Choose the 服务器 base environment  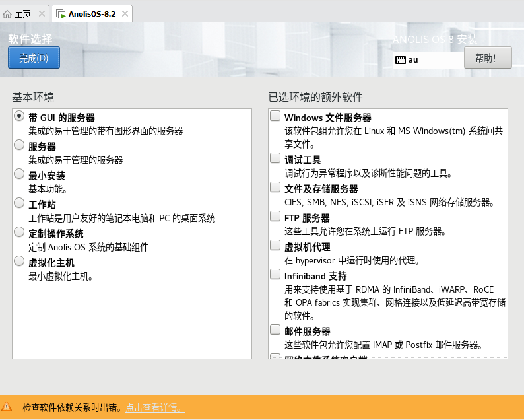point(19,145)
